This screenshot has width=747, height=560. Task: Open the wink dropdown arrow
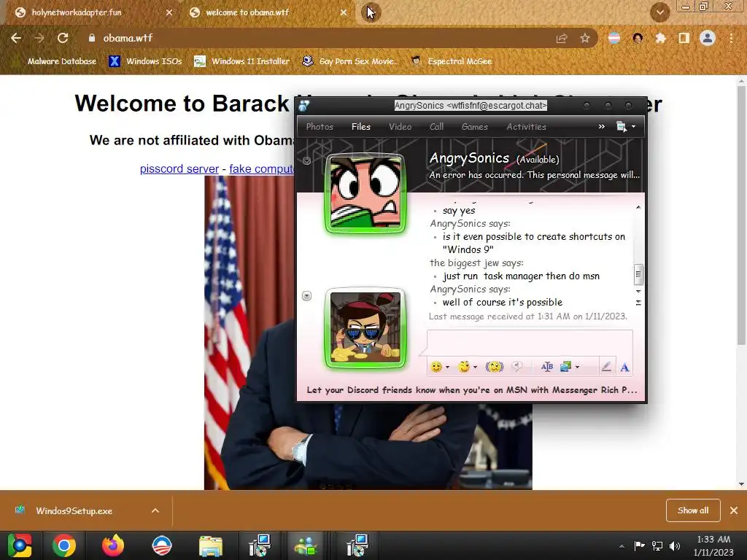click(475, 367)
